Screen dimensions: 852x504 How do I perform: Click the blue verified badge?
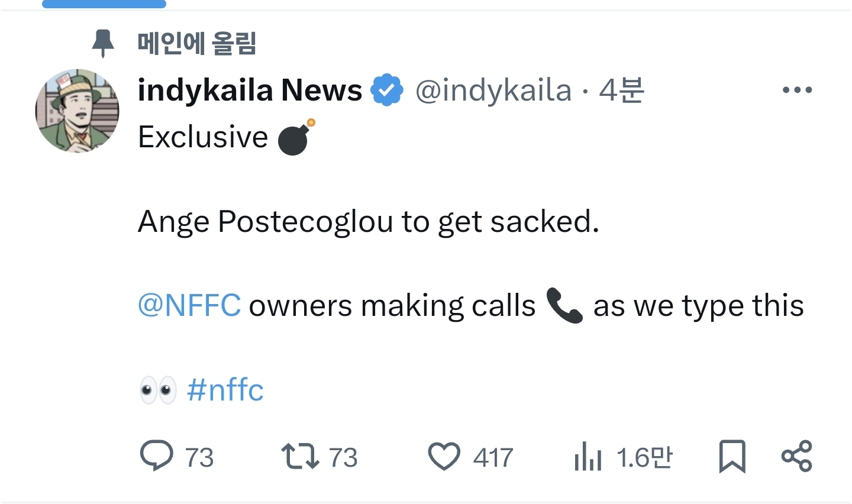click(x=387, y=91)
